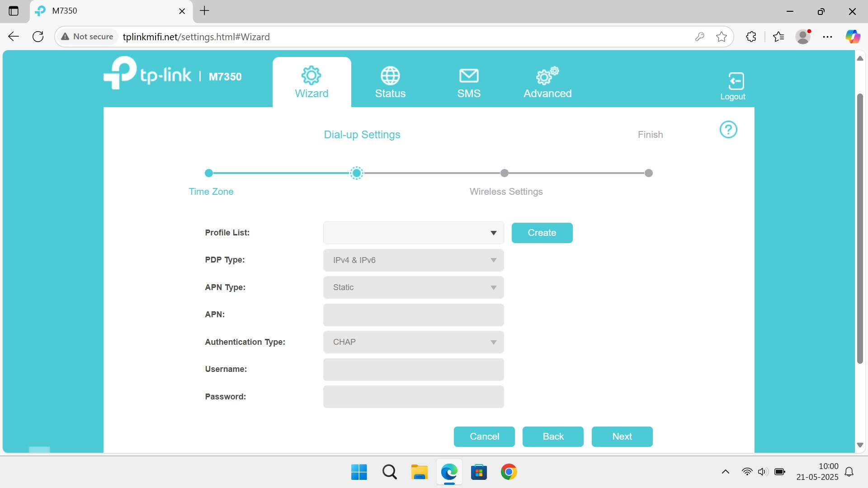Click the tp-link logo
The width and height of the screenshot is (868, 488).
[x=148, y=74]
